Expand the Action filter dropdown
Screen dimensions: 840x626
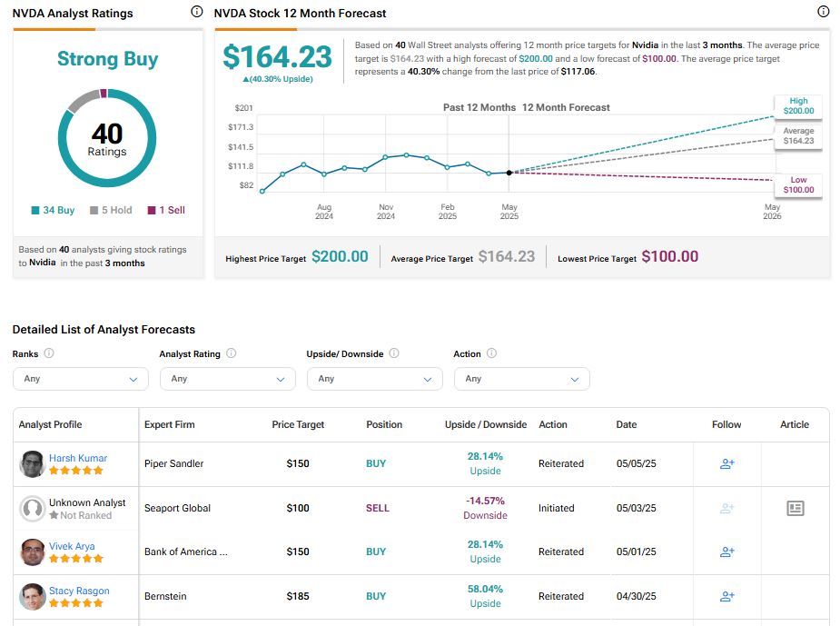click(521, 379)
